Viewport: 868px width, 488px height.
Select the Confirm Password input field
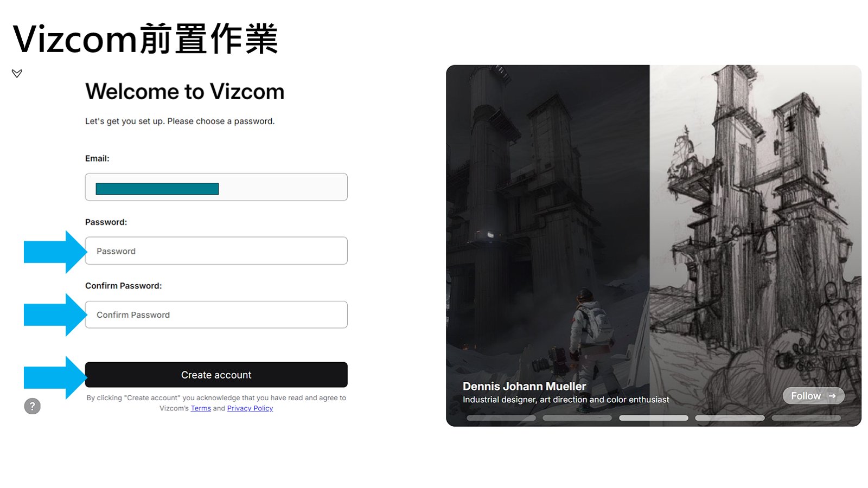(x=216, y=314)
